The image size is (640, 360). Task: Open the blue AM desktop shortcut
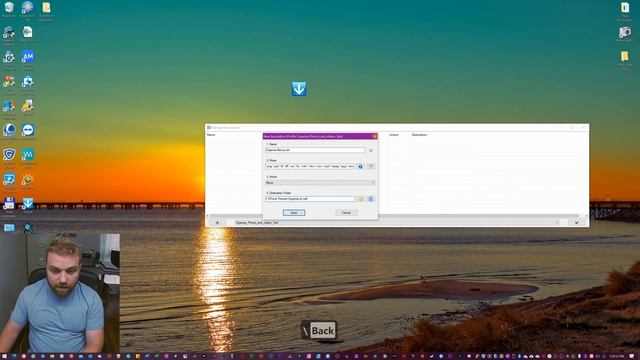click(27, 57)
